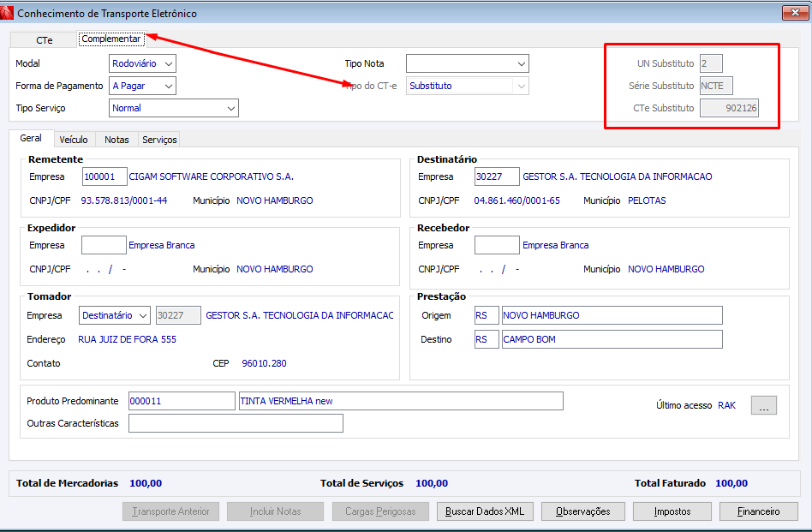Viewport: 812px width, 532px height.
Task: Click the Incluir Notas button
Action: pos(276,511)
